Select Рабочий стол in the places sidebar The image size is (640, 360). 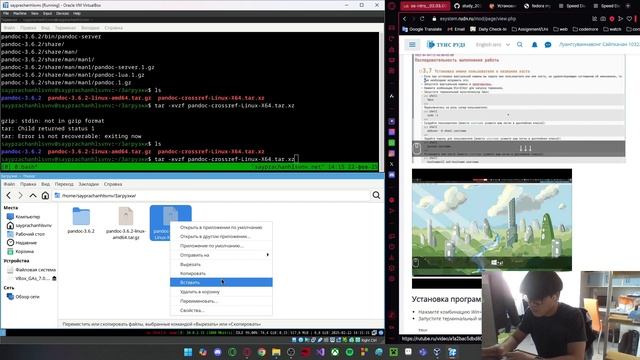(x=26, y=234)
